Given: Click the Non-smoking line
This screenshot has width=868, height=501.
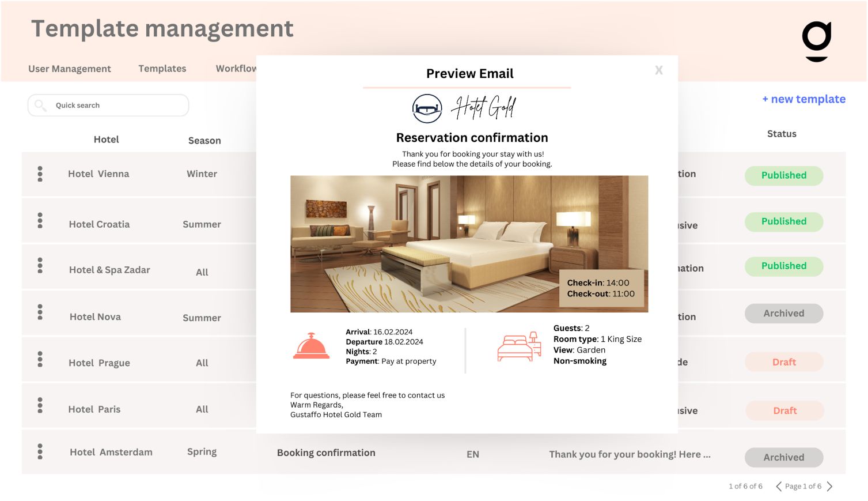Looking at the screenshot, I should click(580, 361).
